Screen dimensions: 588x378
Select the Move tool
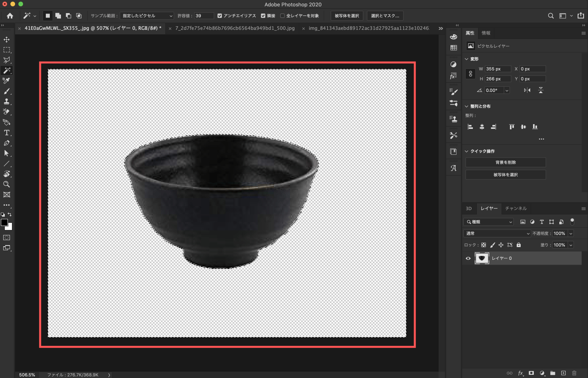pyautogui.click(x=7, y=39)
